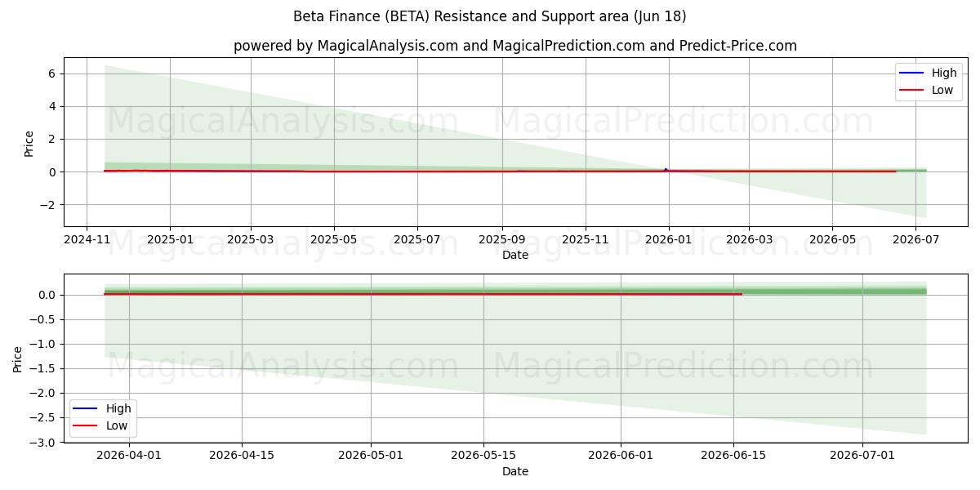
Task: Click the '2026-06-15' x-axis label
Action: click(x=733, y=457)
